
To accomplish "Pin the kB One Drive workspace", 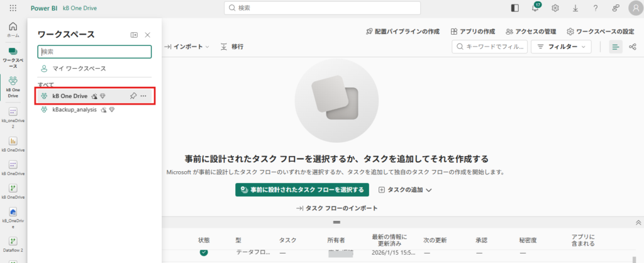I will click(x=133, y=96).
